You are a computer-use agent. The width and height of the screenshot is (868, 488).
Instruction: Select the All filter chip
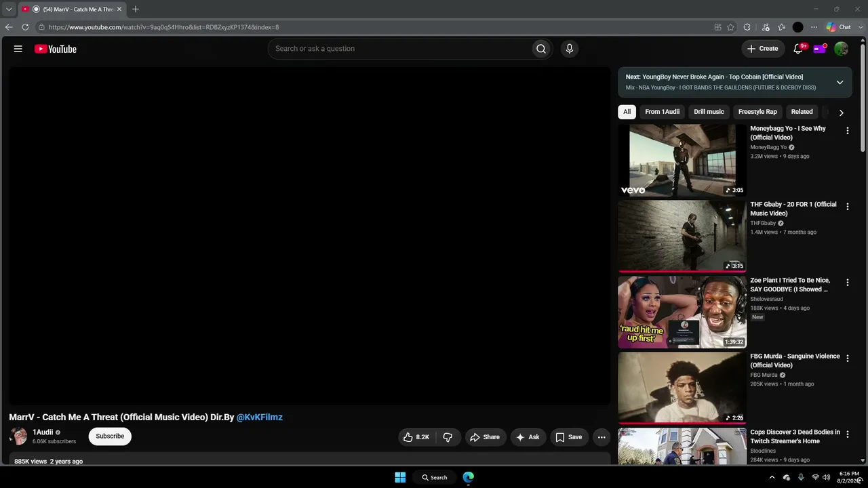[627, 112]
